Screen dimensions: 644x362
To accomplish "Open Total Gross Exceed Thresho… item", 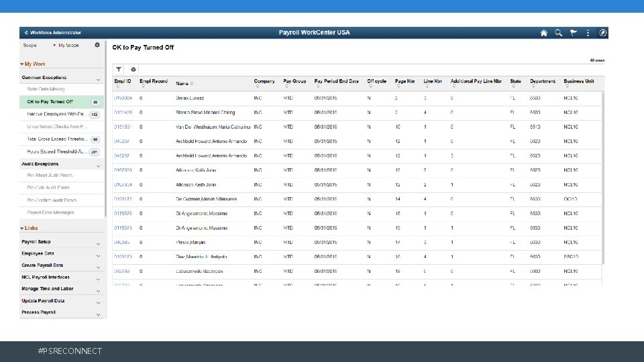I will tap(62, 139).
